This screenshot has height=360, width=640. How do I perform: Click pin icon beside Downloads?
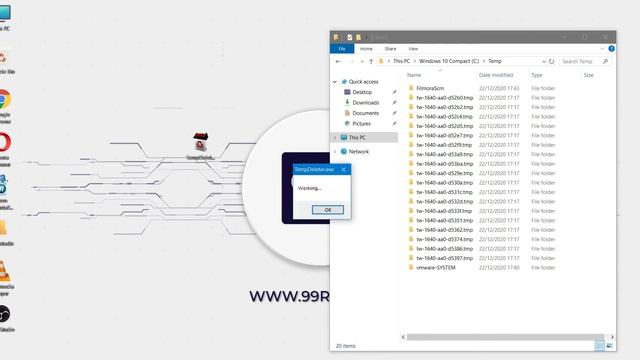[x=394, y=102]
